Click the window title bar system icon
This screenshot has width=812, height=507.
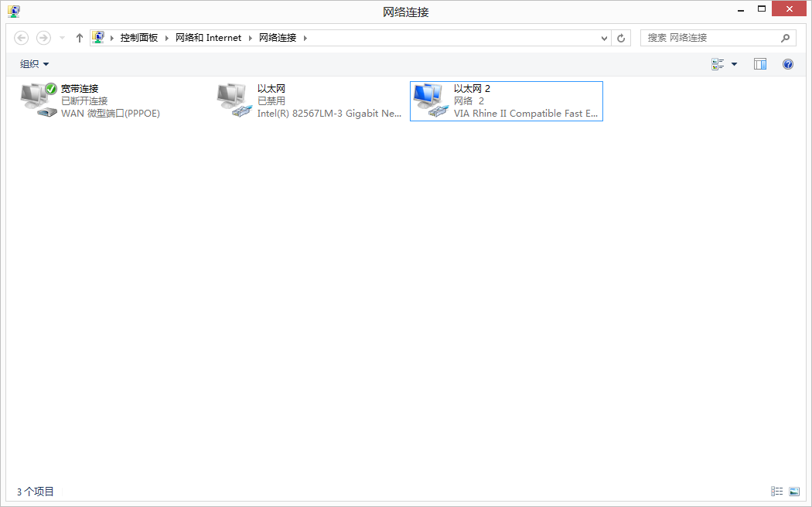[14, 12]
